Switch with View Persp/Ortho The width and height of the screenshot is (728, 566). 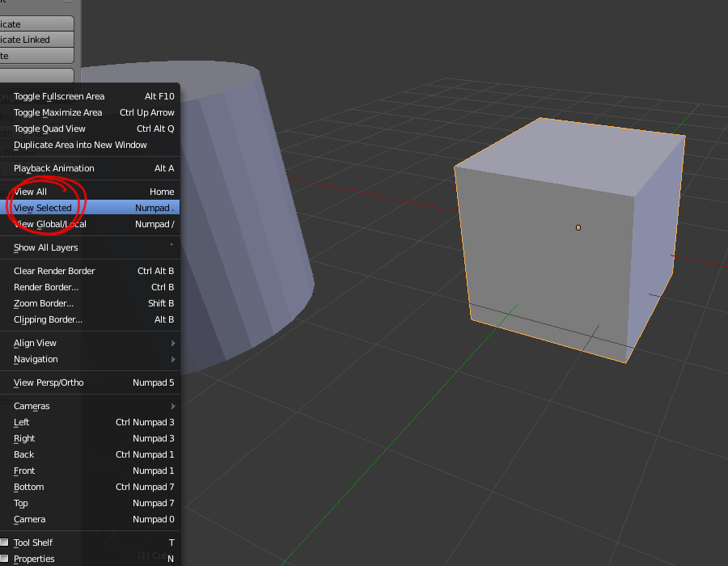point(90,382)
